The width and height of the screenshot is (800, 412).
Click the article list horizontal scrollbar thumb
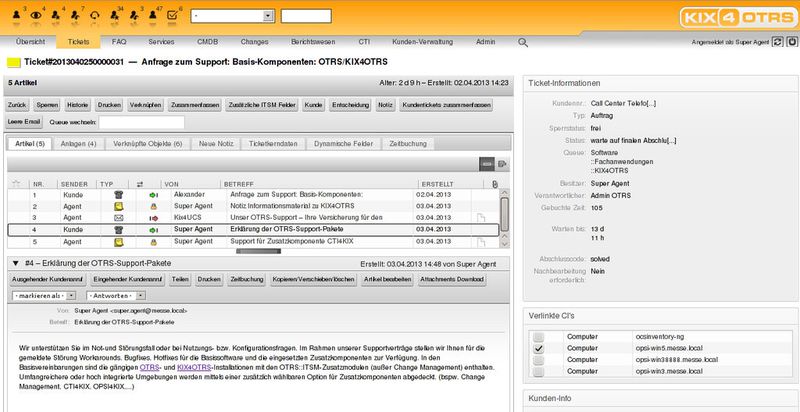point(258,251)
